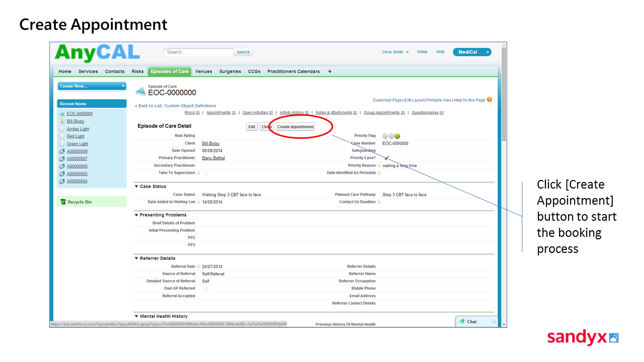Click the Search button
This screenshot has width=644, height=362.
pos(243,52)
